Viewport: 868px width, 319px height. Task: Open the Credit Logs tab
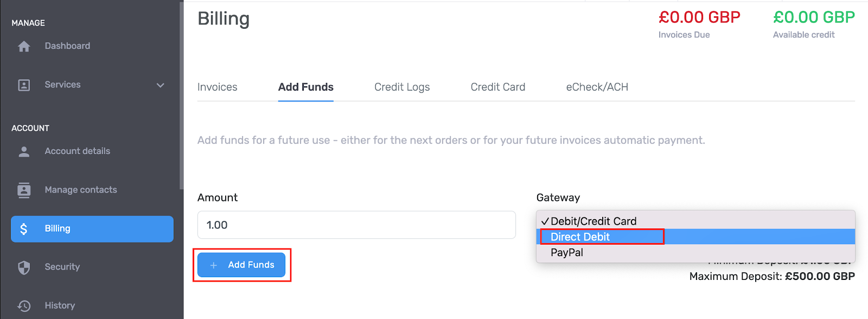point(402,87)
